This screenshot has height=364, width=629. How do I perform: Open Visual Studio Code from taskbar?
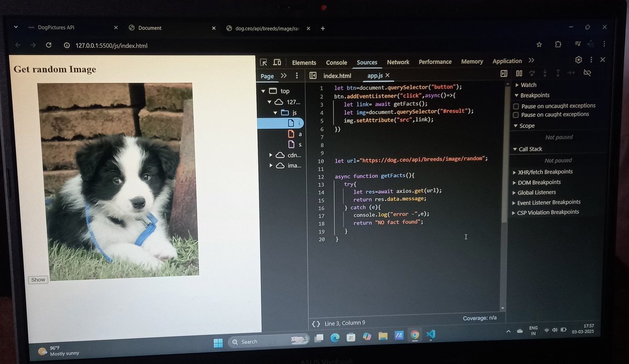point(431,335)
